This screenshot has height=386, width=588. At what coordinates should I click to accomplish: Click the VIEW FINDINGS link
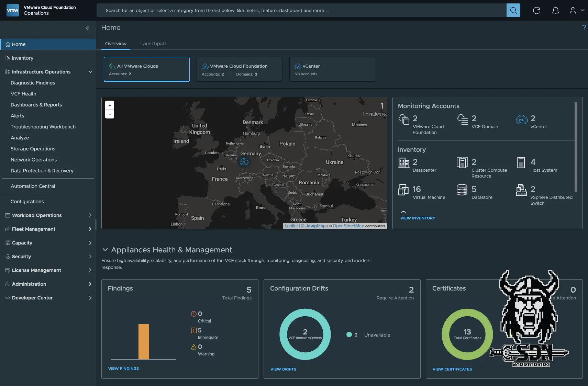123,368
